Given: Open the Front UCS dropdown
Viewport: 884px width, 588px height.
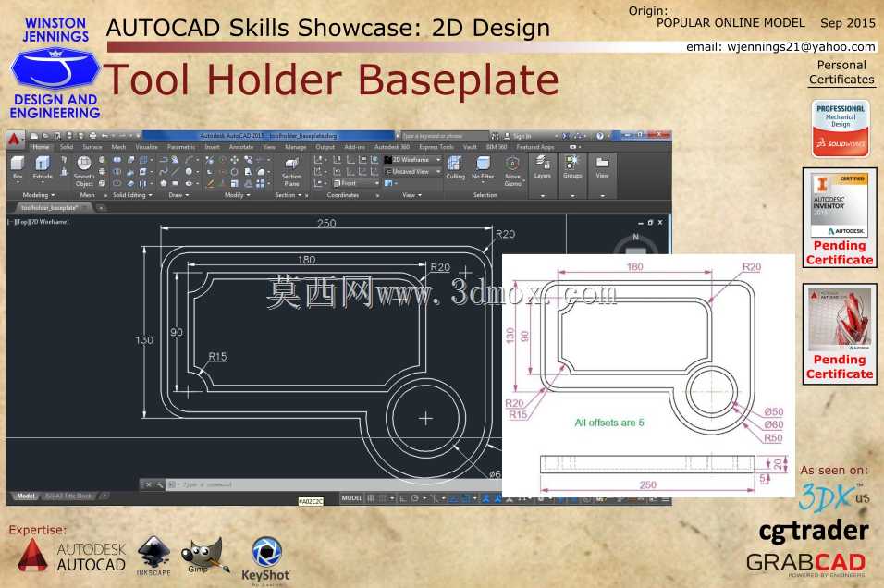Looking at the screenshot, I should click(356, 183).
